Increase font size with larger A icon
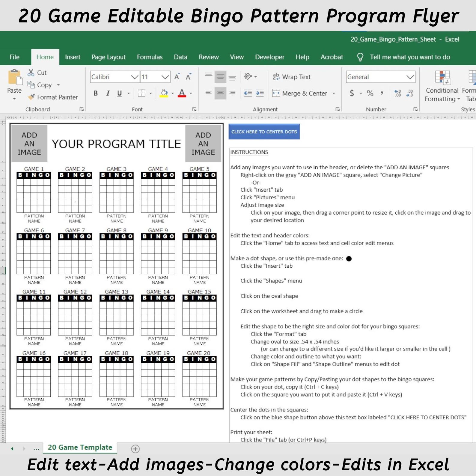Screen dimensions: 476x476 (x=177, y=77)
